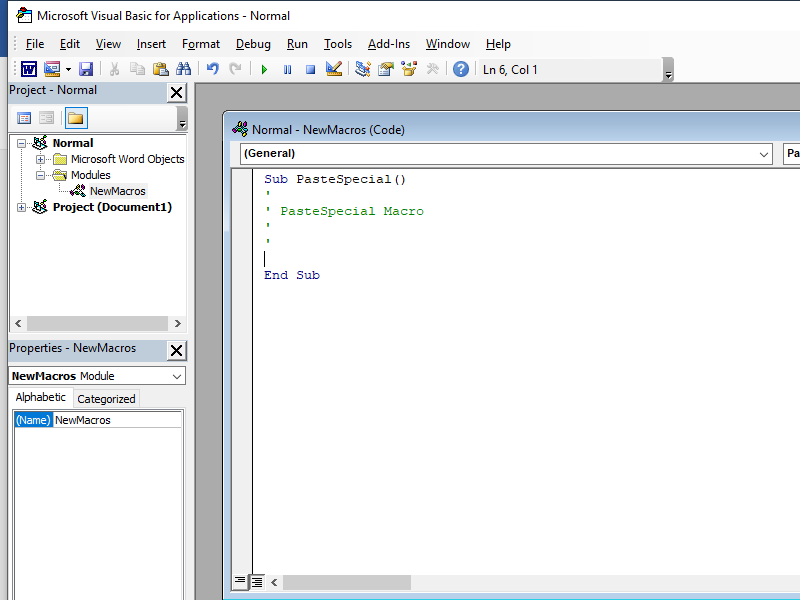Click the Redo arrow icon

point(235,69)
